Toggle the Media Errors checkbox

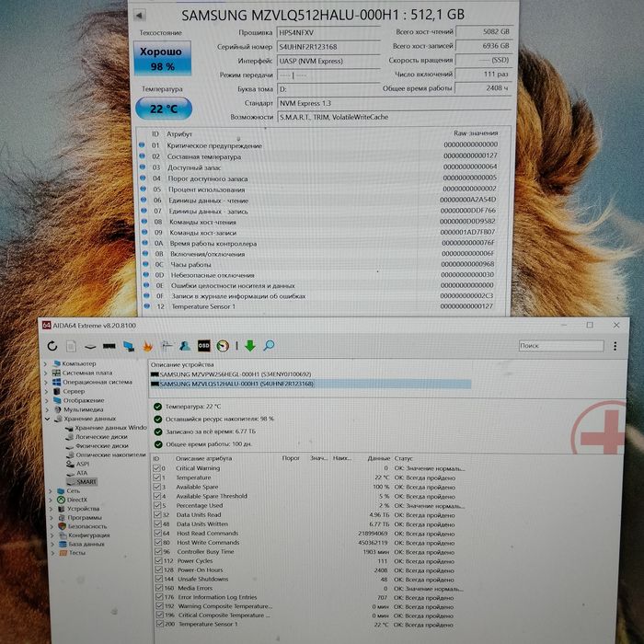[x=159, y=588]
